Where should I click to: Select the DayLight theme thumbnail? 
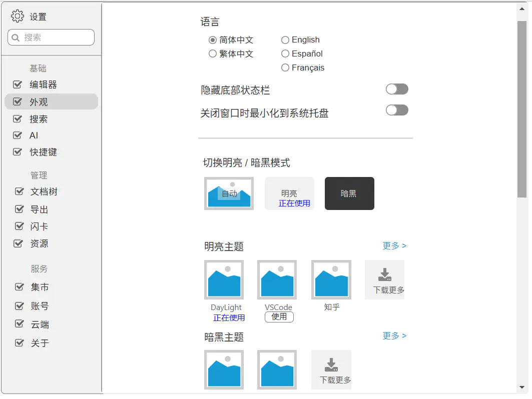coord(224,279)
